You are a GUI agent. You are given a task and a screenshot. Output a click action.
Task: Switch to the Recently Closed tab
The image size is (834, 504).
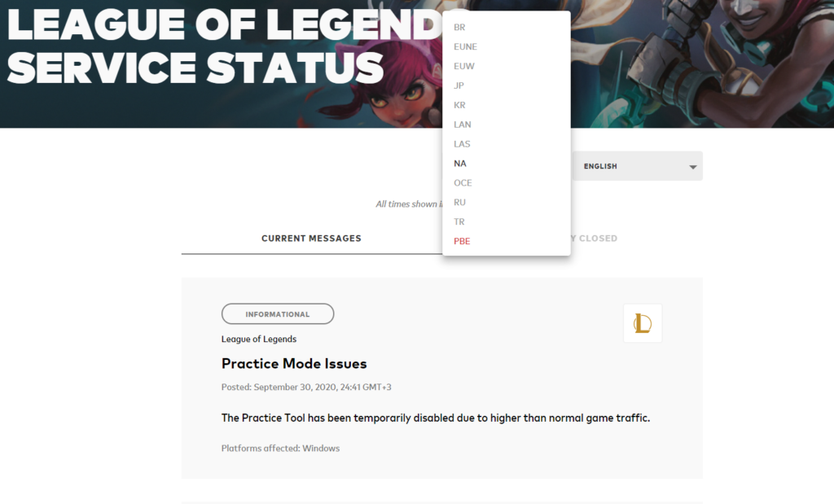(x=594, y=239)
